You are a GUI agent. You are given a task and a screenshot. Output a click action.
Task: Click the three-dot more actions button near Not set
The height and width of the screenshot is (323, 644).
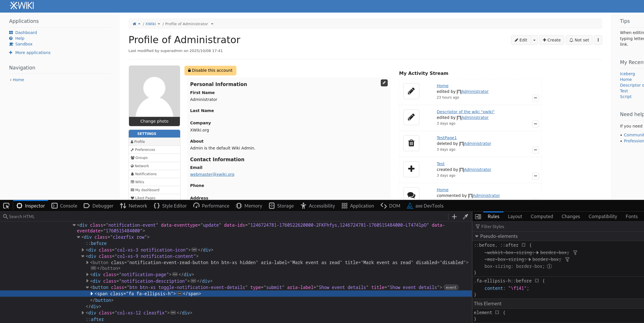click(x=598, y=40)
